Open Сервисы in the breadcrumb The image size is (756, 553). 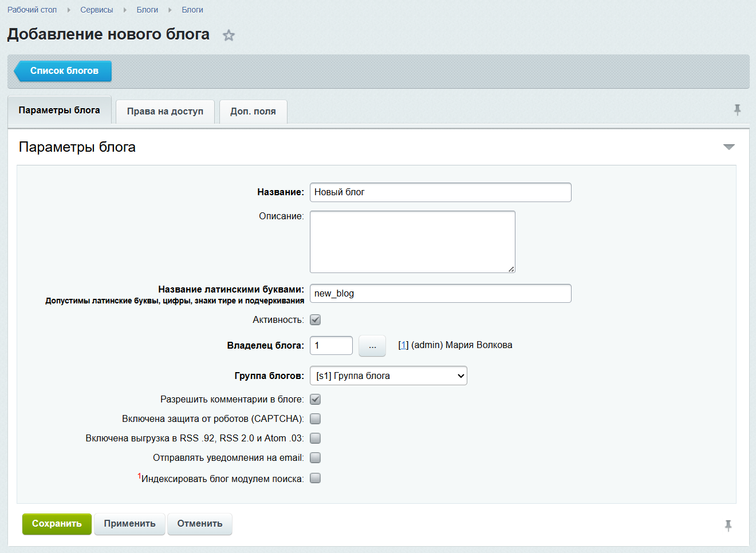[97, 10]
